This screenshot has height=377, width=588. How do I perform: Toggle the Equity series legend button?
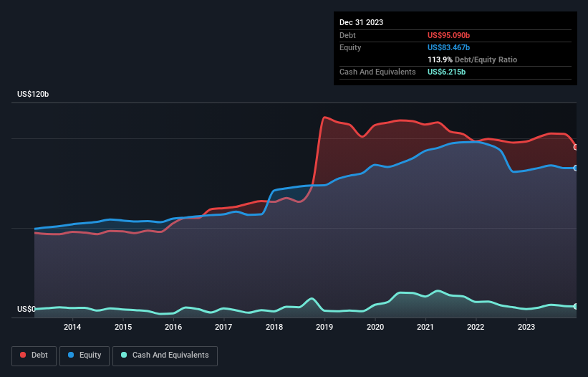click(85, 355)
